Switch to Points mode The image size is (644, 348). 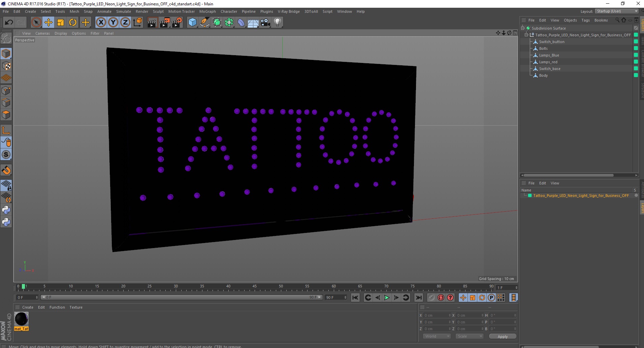6,90
